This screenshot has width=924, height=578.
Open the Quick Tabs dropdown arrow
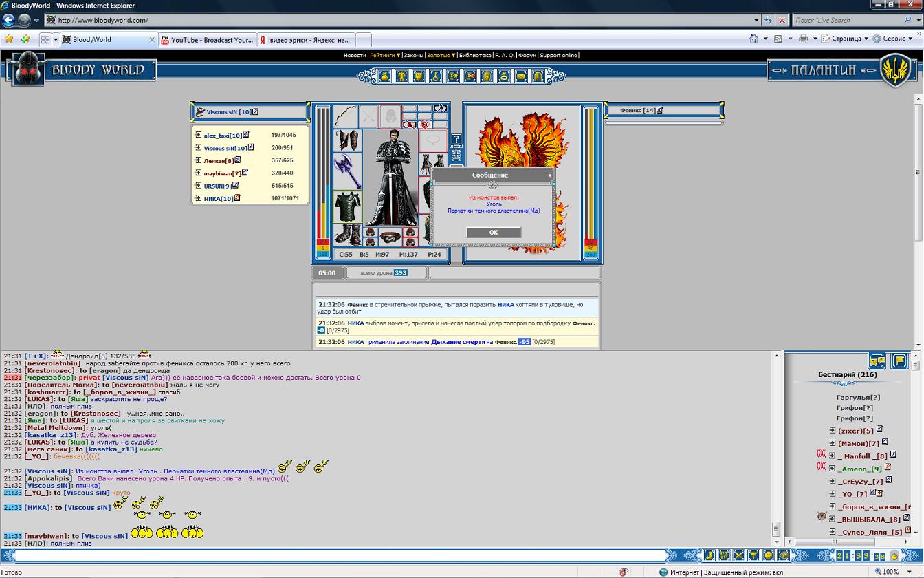[56, 40]
